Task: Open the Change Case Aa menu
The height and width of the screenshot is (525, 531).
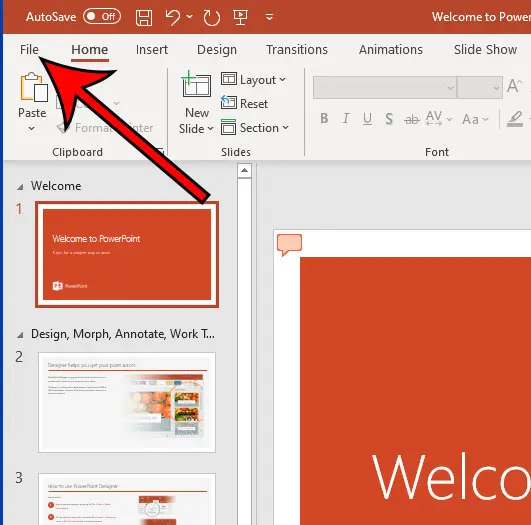Action: [475, 119]
